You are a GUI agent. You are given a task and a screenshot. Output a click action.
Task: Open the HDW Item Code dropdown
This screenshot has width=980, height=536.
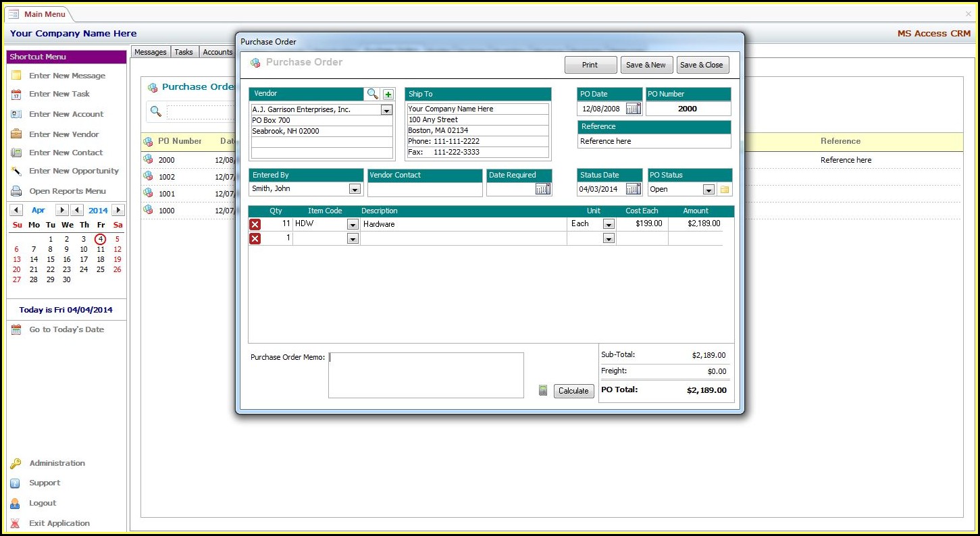[x=352, y=224]
